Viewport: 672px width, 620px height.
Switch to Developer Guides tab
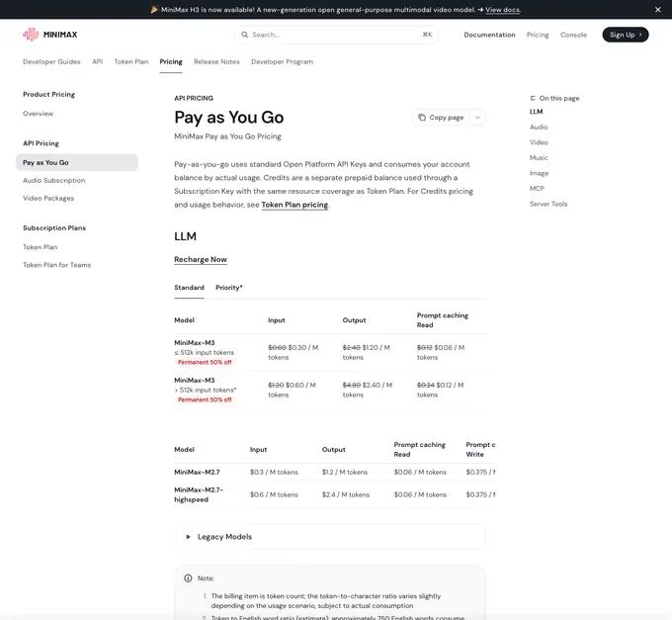point(51,61)
